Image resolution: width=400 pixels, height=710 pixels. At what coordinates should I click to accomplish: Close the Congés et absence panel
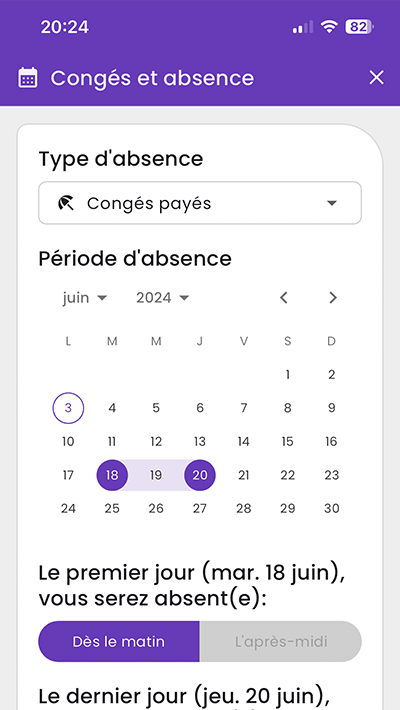[x=376, y=78]
